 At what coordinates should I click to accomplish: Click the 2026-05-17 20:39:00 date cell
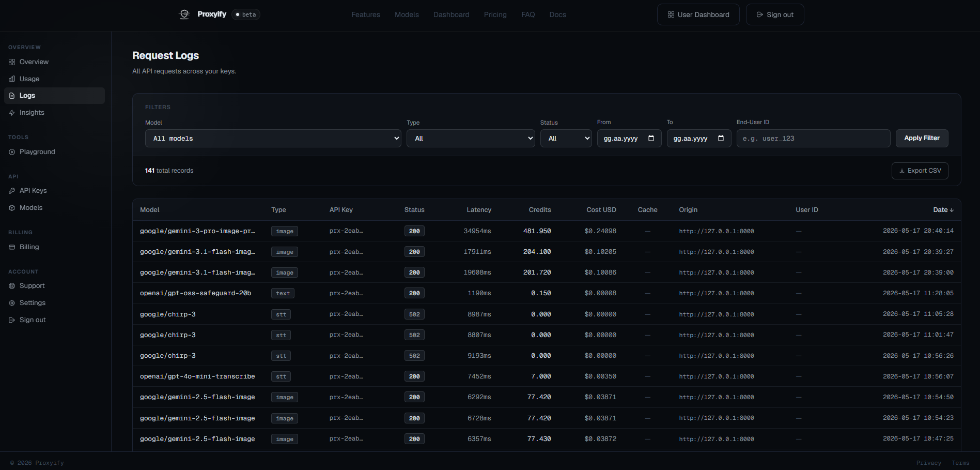coord(918,272)
